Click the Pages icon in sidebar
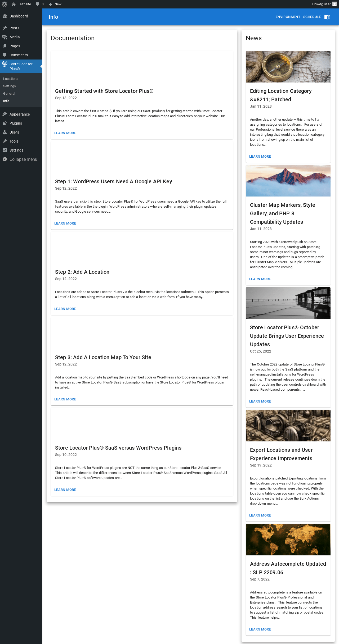The height and width of the screenshot is (644, 339). 5,46
